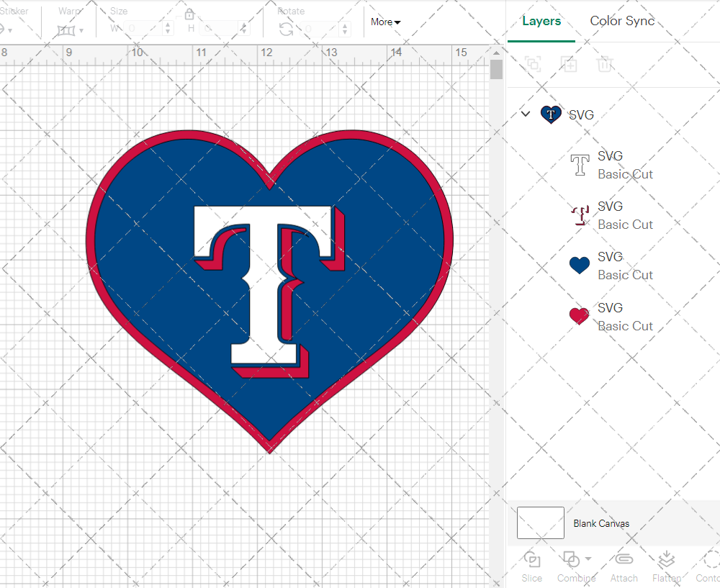Click the Height size input field
The height and width of the screenshot is (588, 720).
220,29
